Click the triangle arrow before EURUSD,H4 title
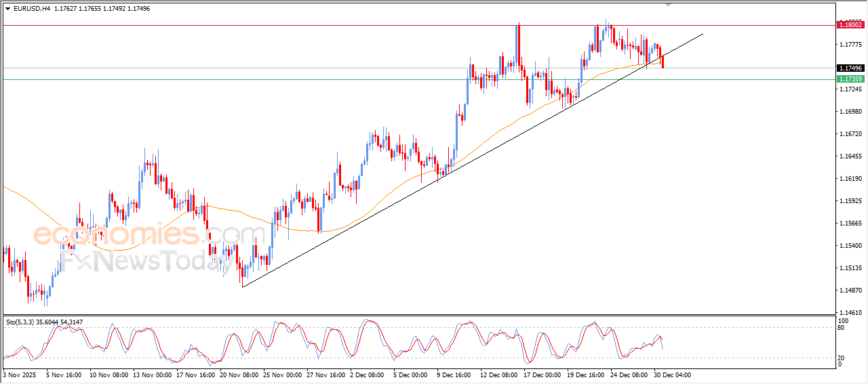Screen dimensions: 868x384 coord(8,9)
